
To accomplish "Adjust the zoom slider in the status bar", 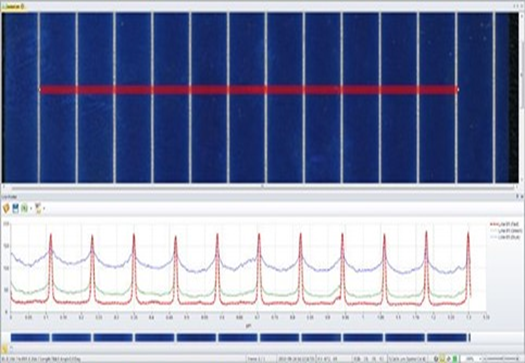I will [x=501, y=359].
